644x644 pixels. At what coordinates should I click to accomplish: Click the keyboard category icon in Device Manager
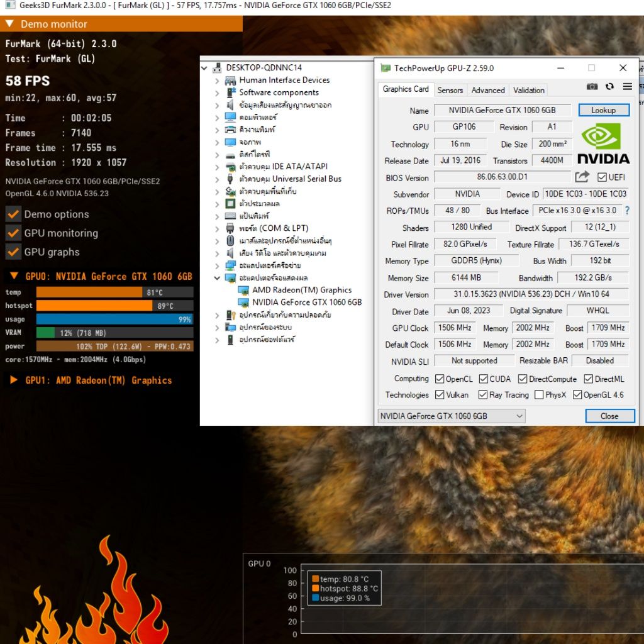pos(230,216)
